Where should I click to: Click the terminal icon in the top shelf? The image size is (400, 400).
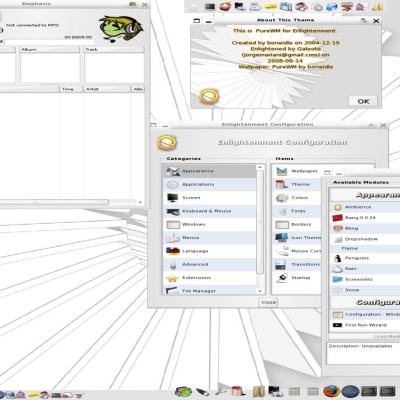pyautogui.click(x=210, y=7)
